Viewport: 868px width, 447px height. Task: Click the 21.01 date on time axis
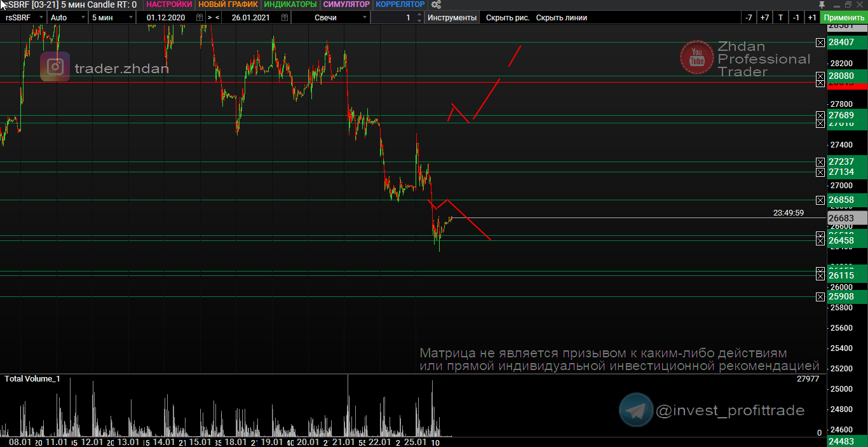(x=343, y=442)
